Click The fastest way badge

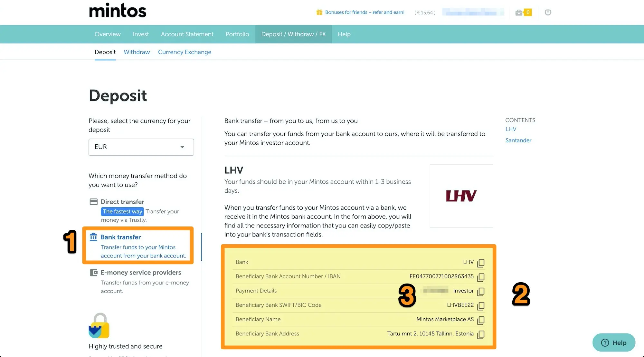122,212
